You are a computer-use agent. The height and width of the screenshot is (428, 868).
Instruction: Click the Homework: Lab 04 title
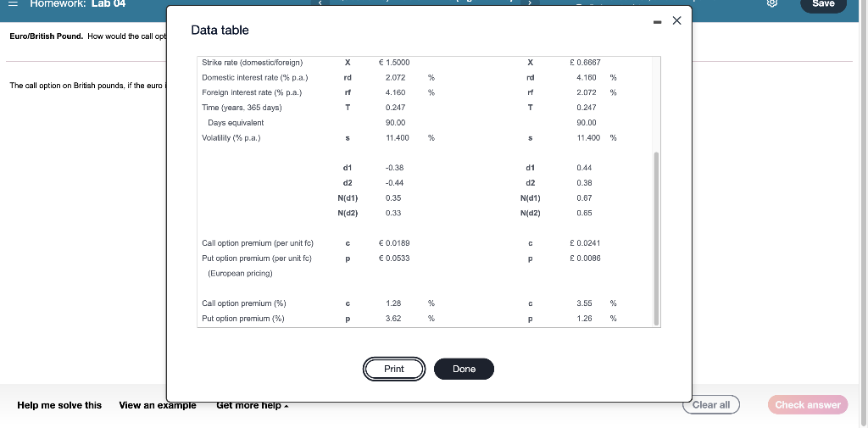point(77,4)
